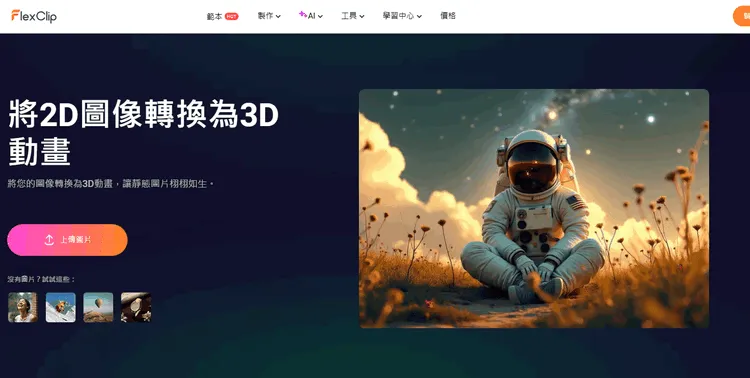Open the 價格 pricing page
750x378 pixels.
coord(448,16)
